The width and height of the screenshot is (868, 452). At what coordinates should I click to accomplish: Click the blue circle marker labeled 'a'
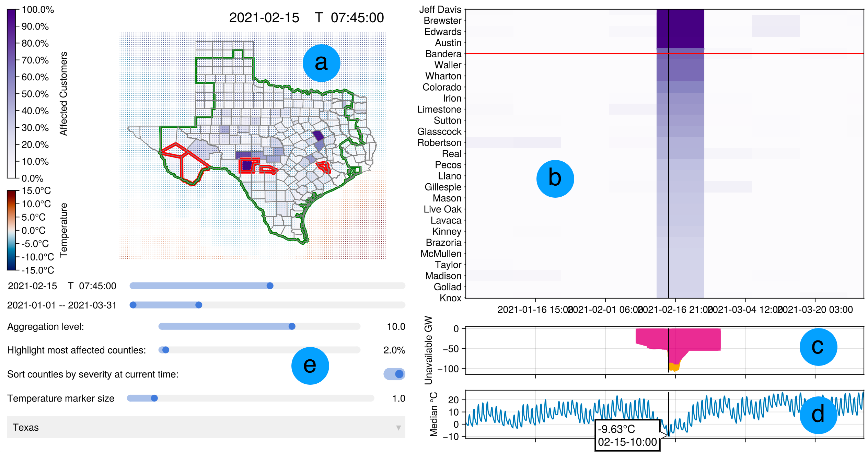pos(321,62)
